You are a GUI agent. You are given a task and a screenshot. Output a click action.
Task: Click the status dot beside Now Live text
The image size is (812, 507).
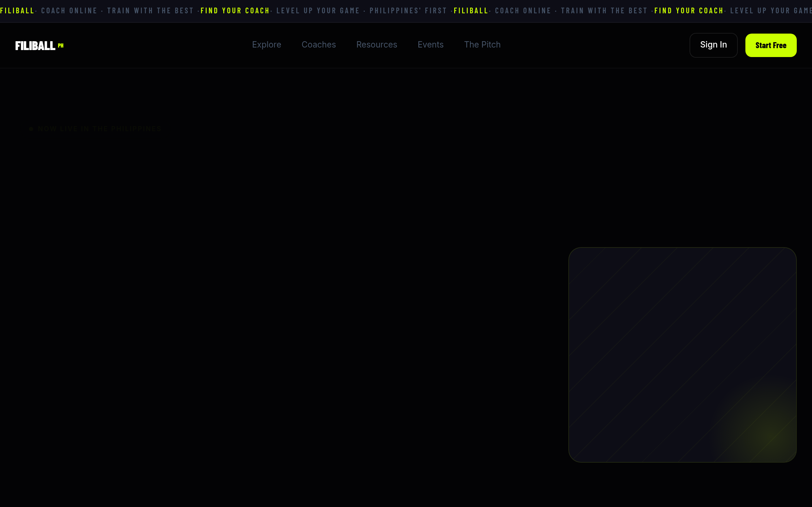[x=31, y=129]
